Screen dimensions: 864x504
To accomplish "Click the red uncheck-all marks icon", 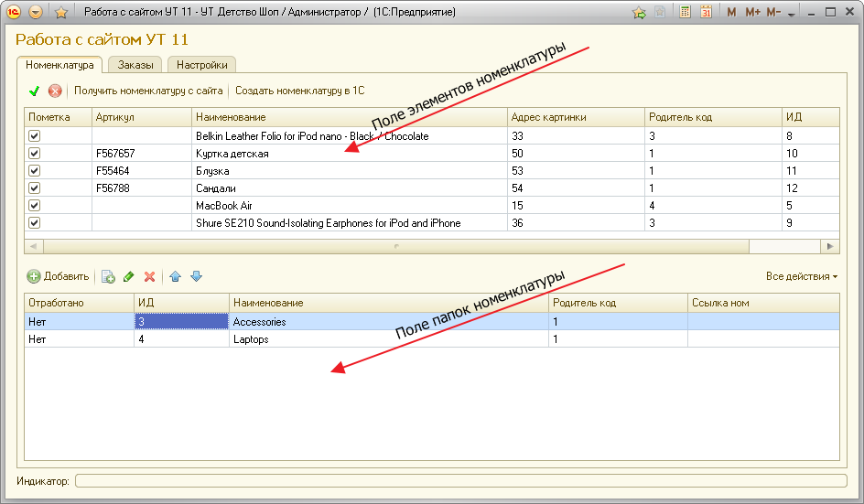I will [x=55, y=91].
